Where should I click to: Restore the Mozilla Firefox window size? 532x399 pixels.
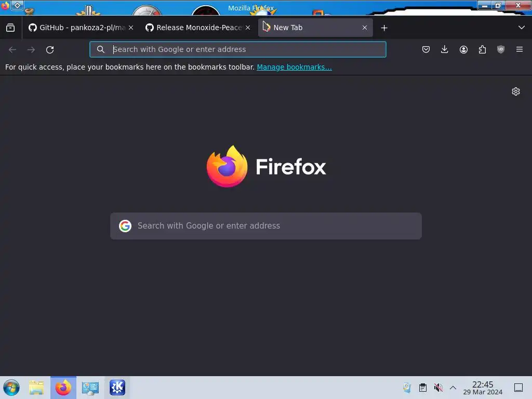coord(498,5)
